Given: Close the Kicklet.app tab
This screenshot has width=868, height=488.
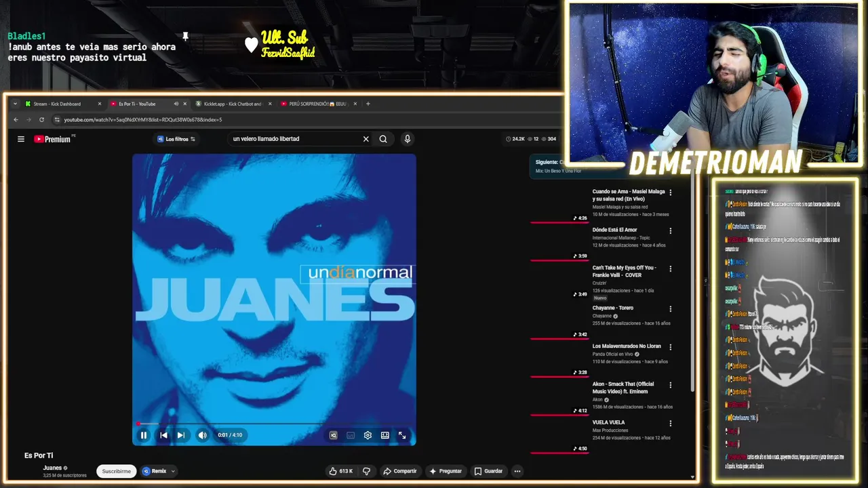Looking at the screenshot, I should [x=270, y=104].
